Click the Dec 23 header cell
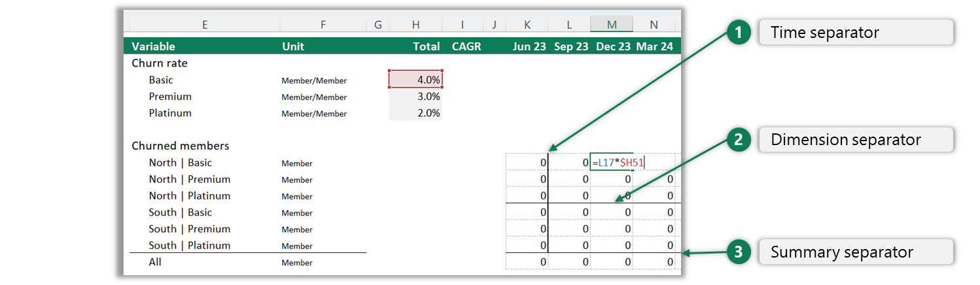 point(612,46)
